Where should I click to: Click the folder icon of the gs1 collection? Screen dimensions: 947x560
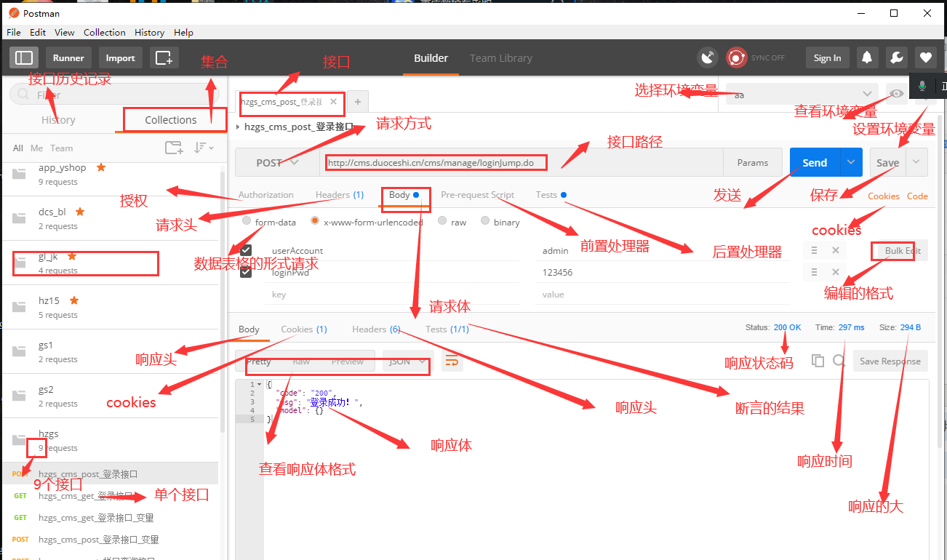click(20, 351)
